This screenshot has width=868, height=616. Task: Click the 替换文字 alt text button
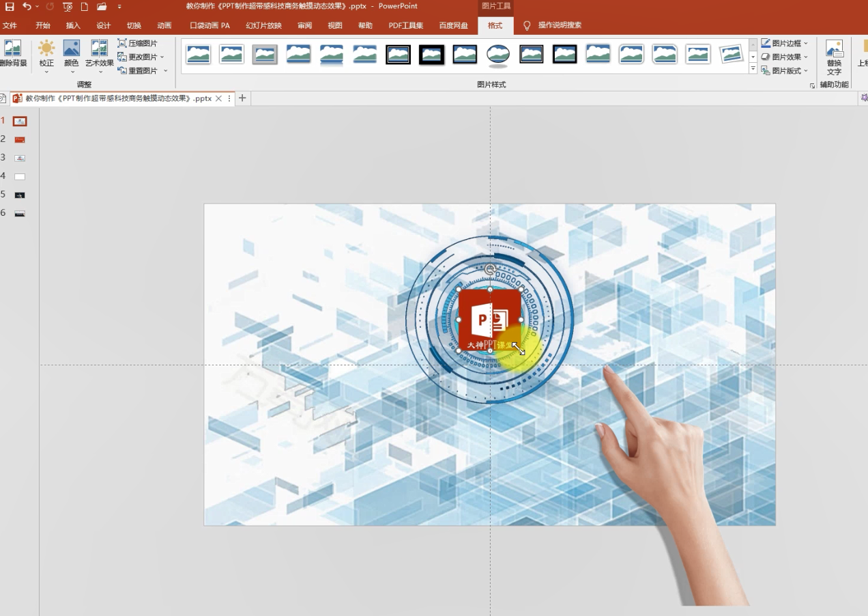(834, 57)
